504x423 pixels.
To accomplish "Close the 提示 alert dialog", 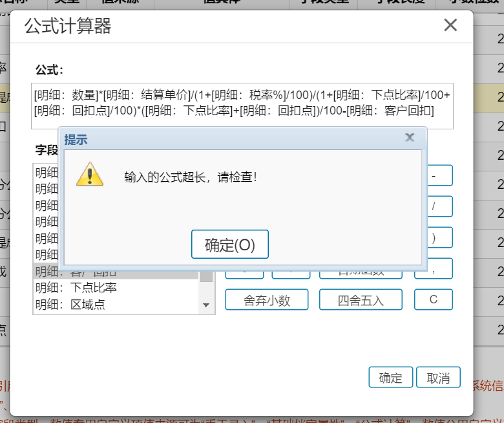I will [410, 138].
